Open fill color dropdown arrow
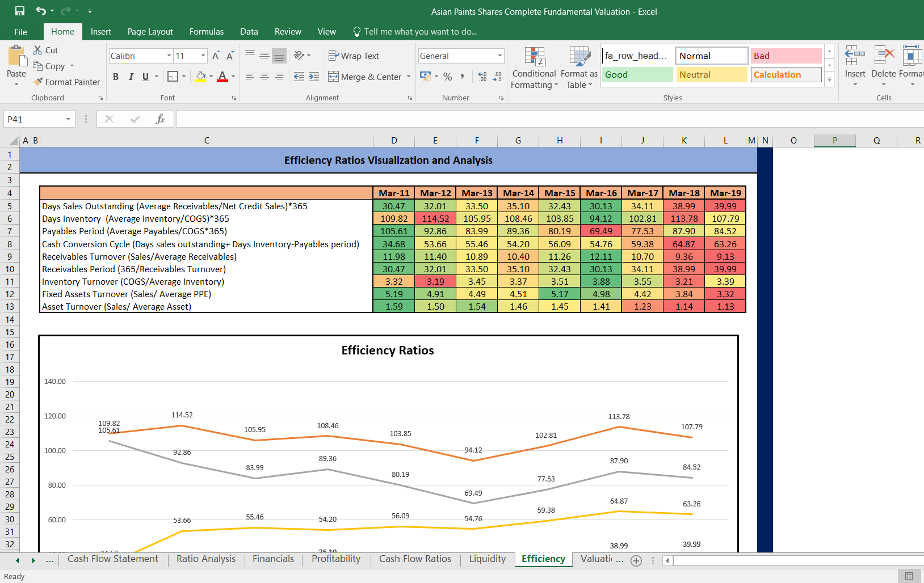The width and height of the screenshot is (924, 583). pyautogui.click(x=211, y=76)
